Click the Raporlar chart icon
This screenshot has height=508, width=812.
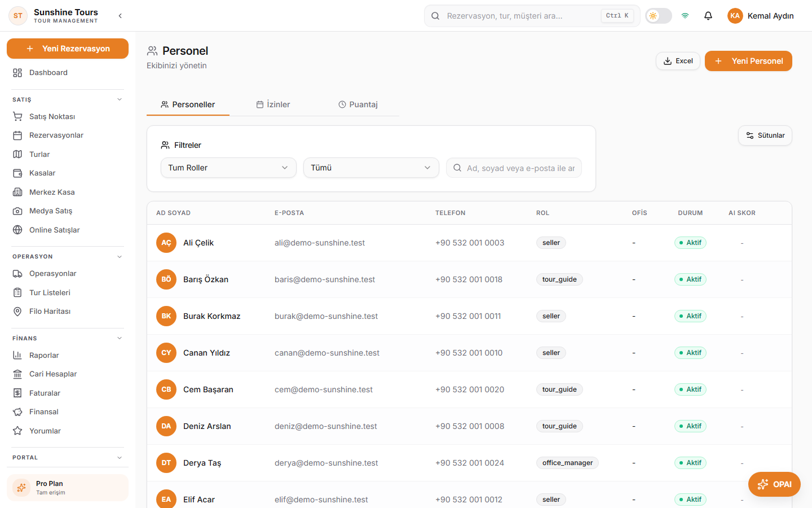(17, 356)
